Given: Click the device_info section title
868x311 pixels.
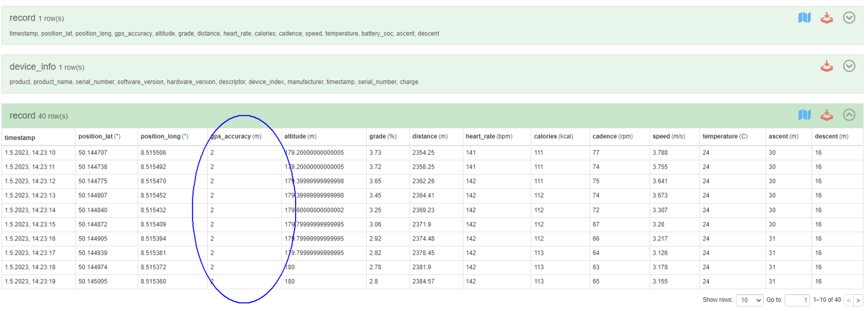Looking at the screenshot, I should click(x=33, y=67).
